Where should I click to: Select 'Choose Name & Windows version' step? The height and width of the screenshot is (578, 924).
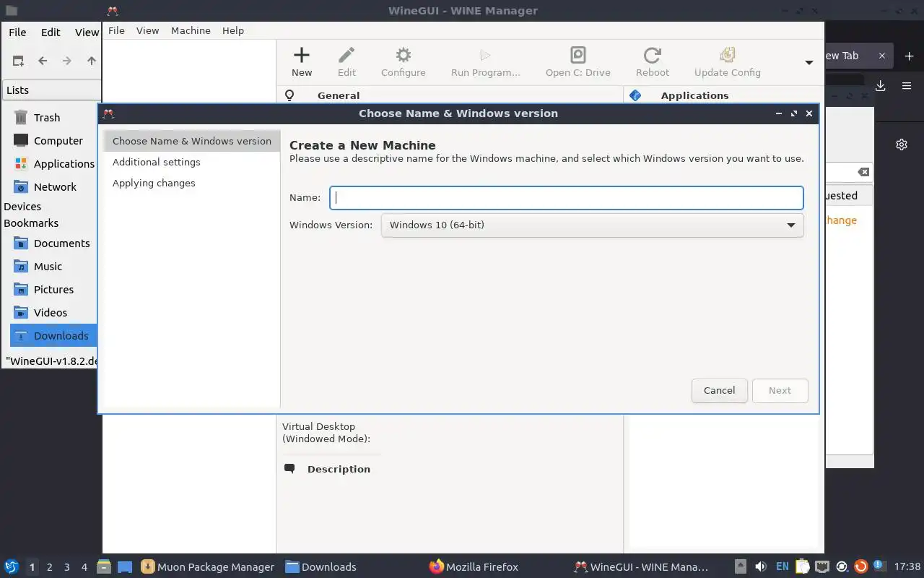(x=191, y=141)
